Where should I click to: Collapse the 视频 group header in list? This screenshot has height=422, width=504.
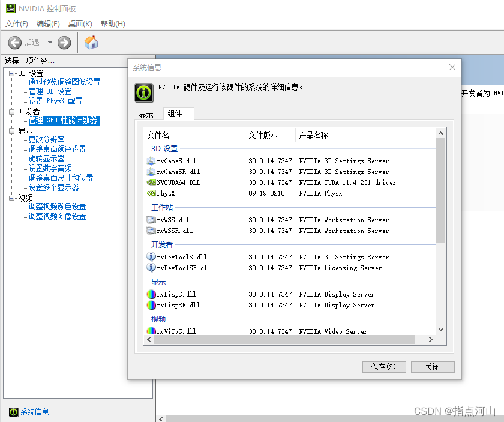tap(158, 319)
